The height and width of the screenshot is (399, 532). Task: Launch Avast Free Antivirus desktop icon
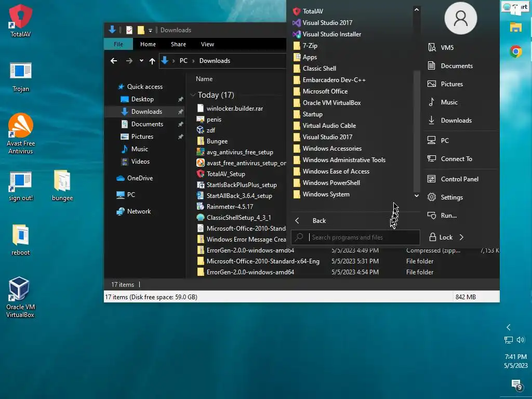pos(21,134)
